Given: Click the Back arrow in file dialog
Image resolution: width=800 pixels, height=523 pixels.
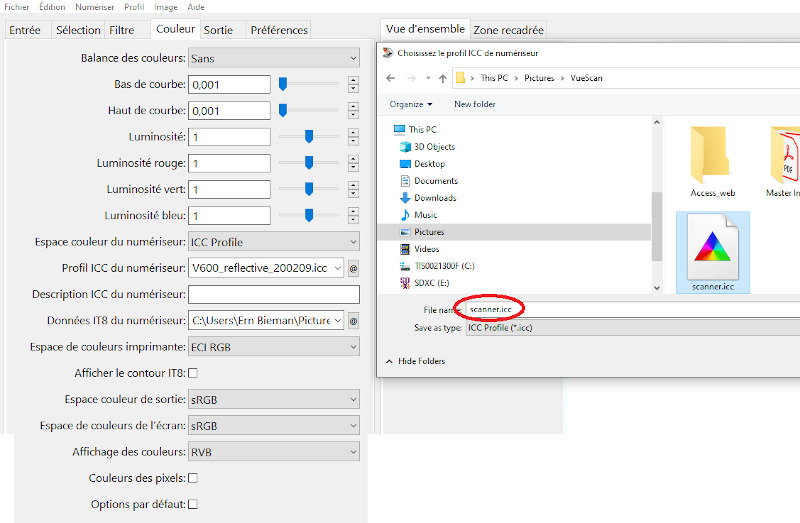Looking at the screenshot, I should tap(391, 77).
